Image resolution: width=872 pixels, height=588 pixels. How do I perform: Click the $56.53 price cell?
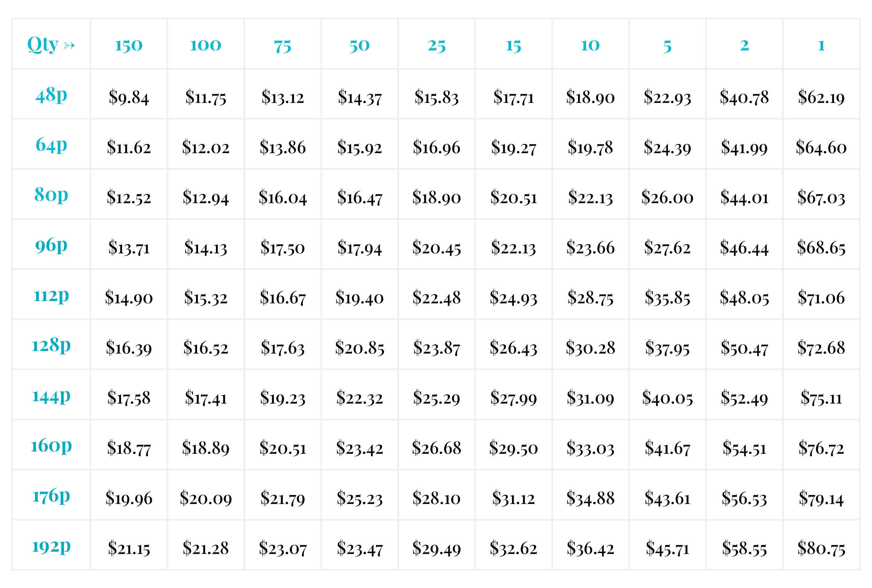coord(744,498)
